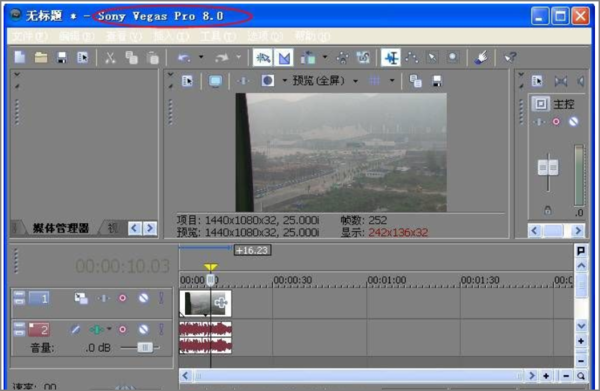
Task: Adjust the 音量 volume slider on track 2
Action: click(145, 347)
